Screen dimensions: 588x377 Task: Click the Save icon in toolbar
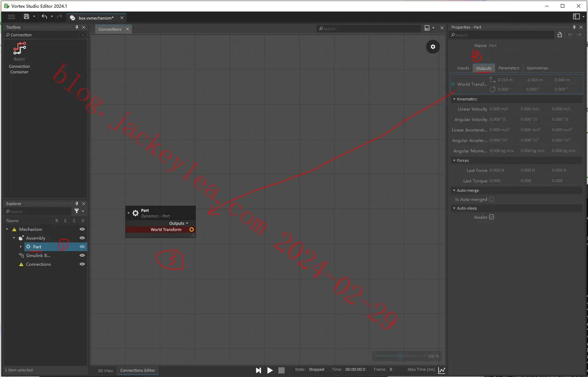[x=26, y=16]
